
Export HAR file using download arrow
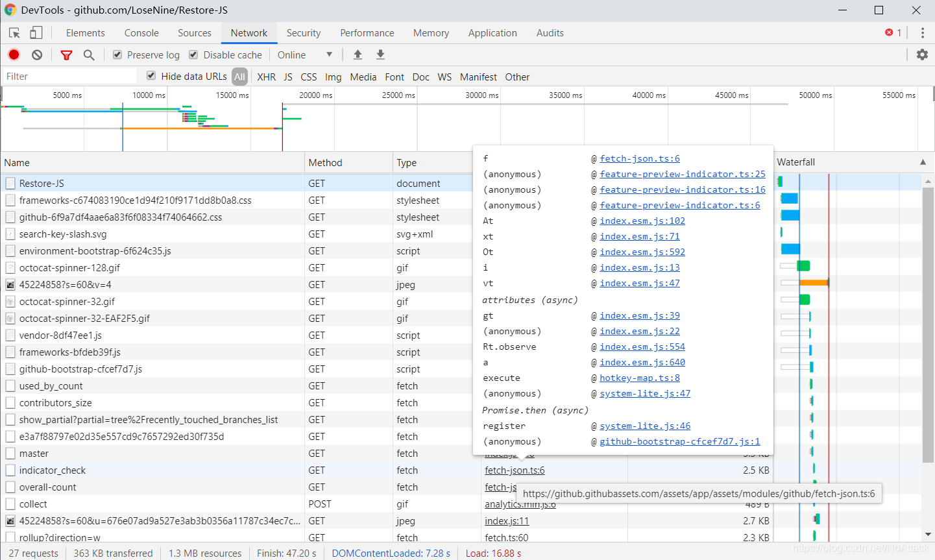click(380, 55)
